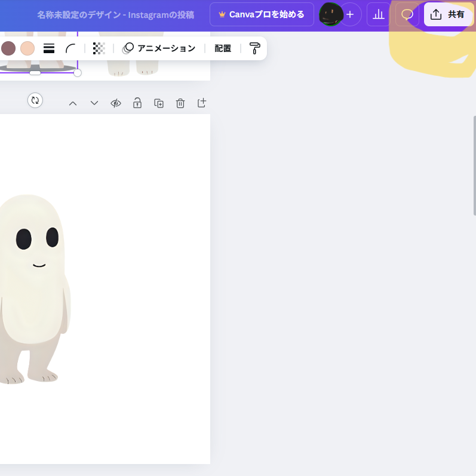This screenshot has width=476, height=476.
Task: Toggle the page lock icon
Action: point(137,103)
